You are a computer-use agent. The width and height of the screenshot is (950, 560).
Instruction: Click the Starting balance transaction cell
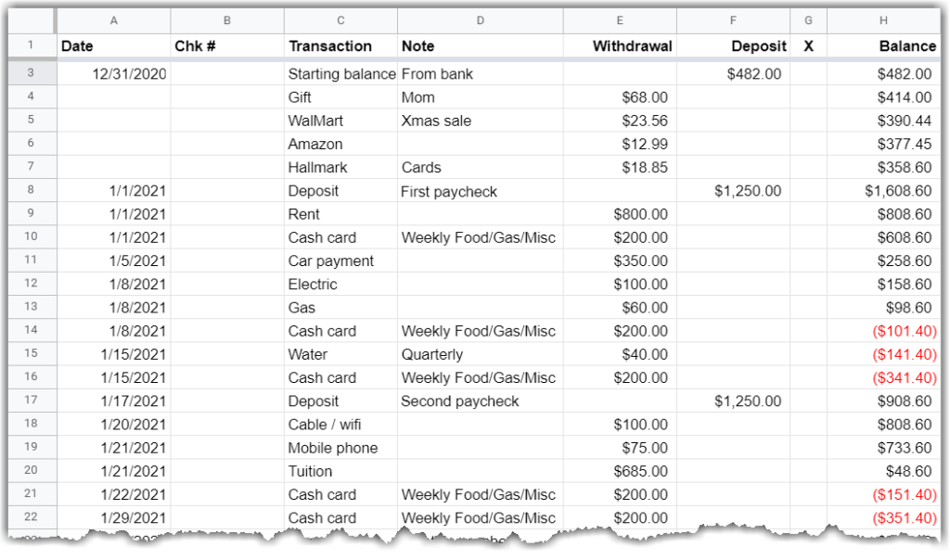[340, 73]
